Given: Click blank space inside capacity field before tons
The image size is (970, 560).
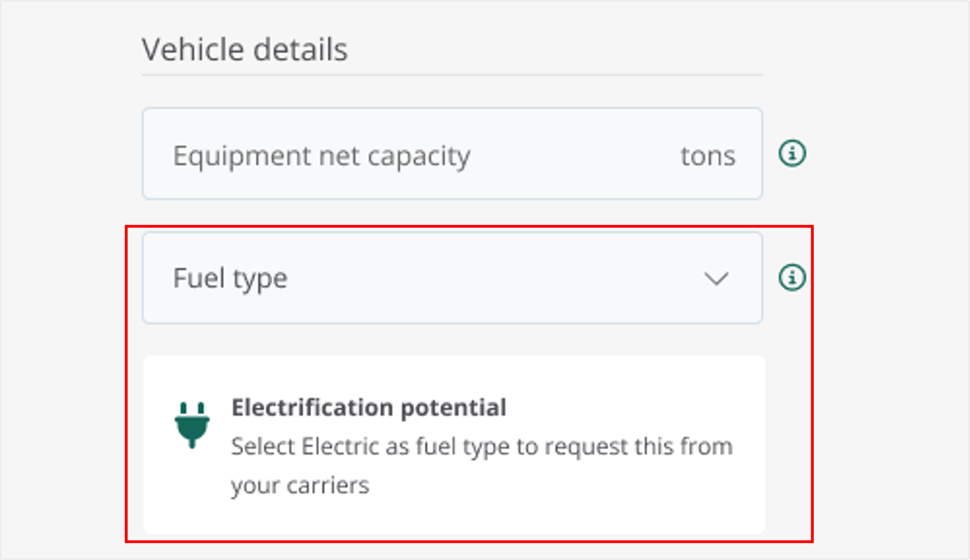Looking at the screenshot, I should 576,155.
